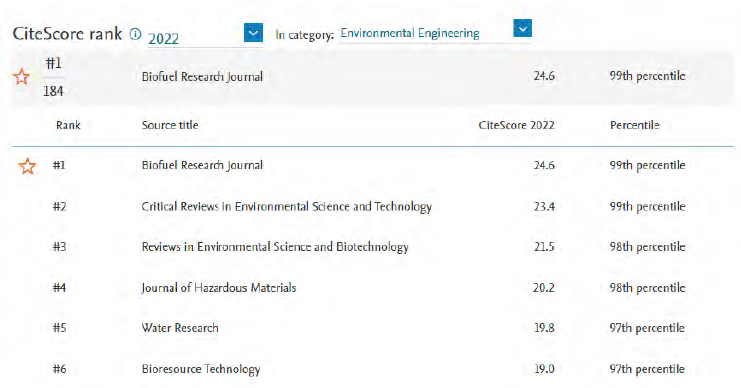Click the CiteScore rank info icon
The height and width of the screenshot is (388, 741).
(136, 34)
